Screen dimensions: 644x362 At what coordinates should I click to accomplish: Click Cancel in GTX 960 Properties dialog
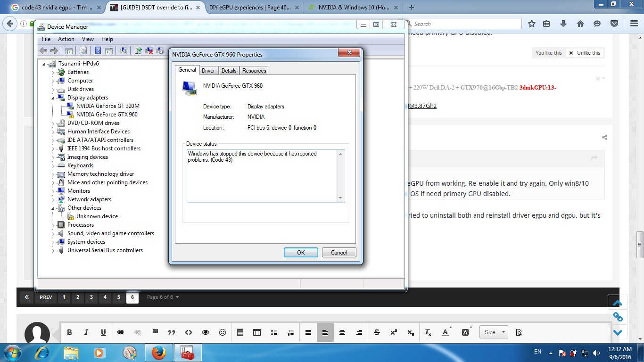[x=339, y=253]
